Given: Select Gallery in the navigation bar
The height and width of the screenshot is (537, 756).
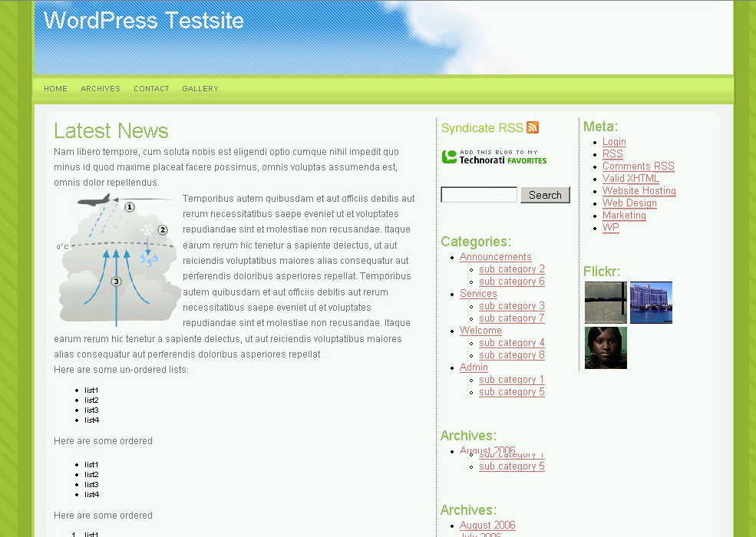Looking at the screenshot, I should point(200,89).
